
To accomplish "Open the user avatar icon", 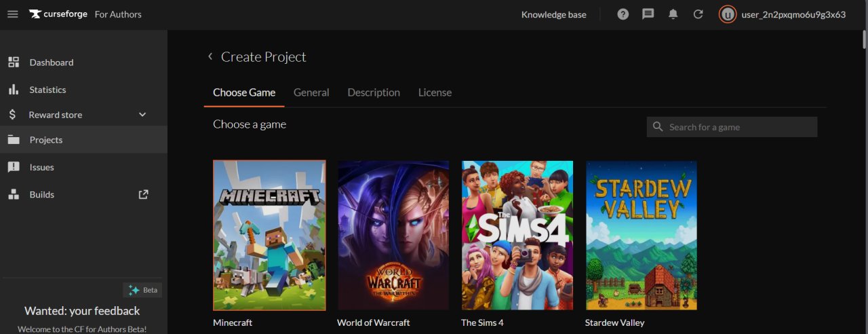I will 728,14.
